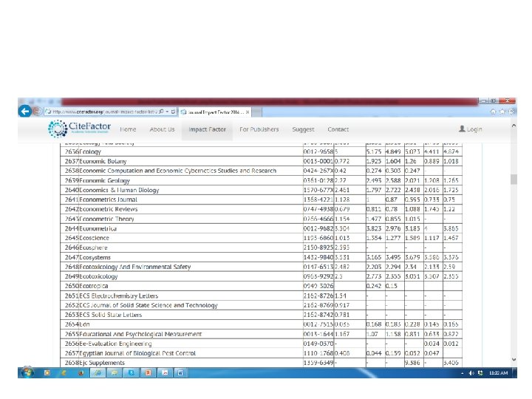This screenshot has height=399, width=532.
Task: Click the search magnifier in address bar
Action: coord(161,112)
